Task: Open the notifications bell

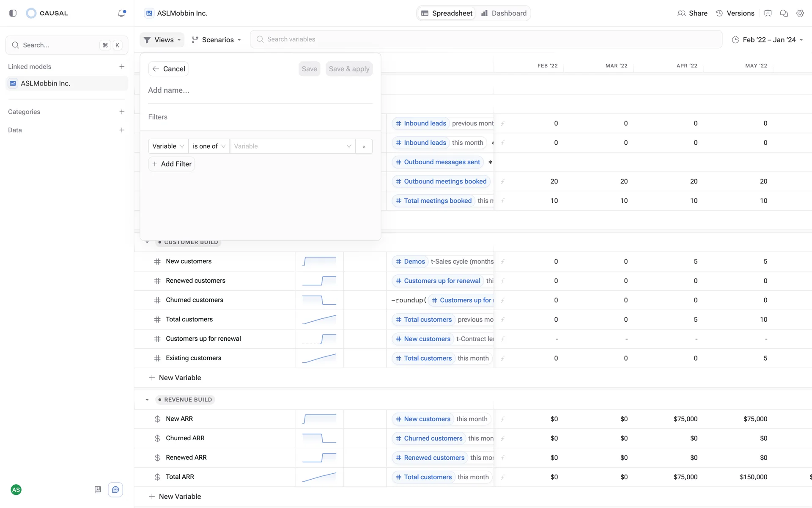Action: [122, 13]
